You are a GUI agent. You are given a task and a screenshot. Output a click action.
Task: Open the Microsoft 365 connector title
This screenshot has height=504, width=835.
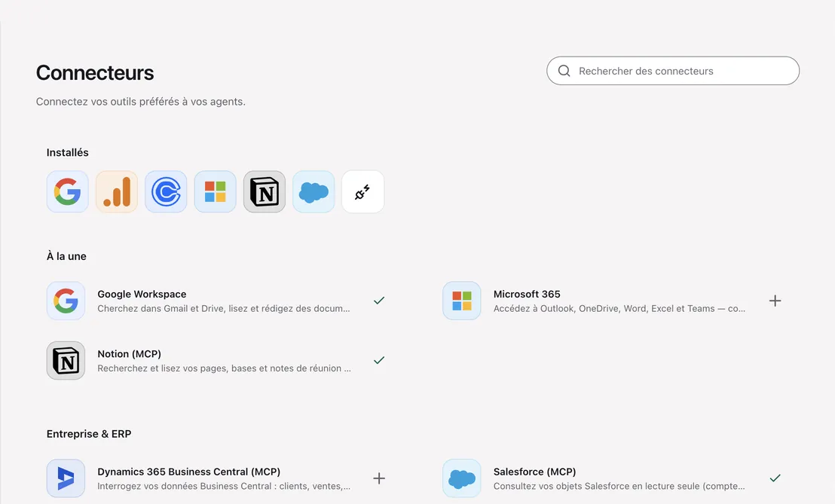pyautogui.click(x=527, y=294)
